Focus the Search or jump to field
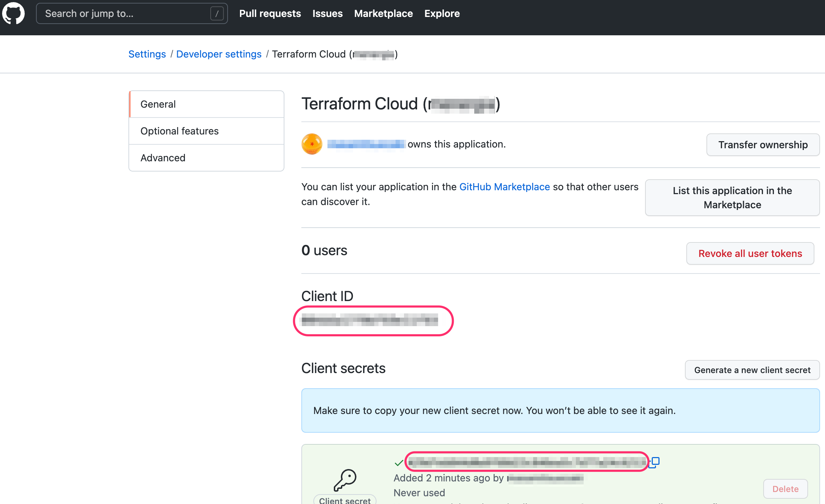The height and width of the screenshot is (504, 825). [x=132, y=13]
